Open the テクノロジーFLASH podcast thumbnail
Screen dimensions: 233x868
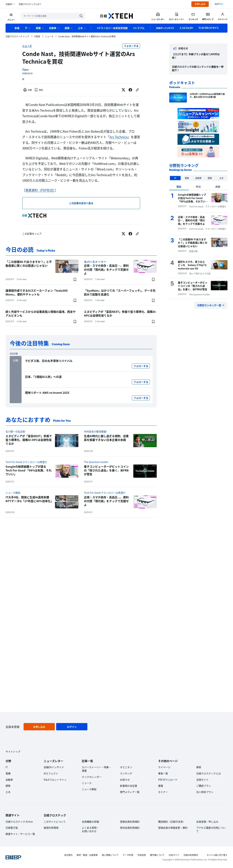[x=178, y=97]
